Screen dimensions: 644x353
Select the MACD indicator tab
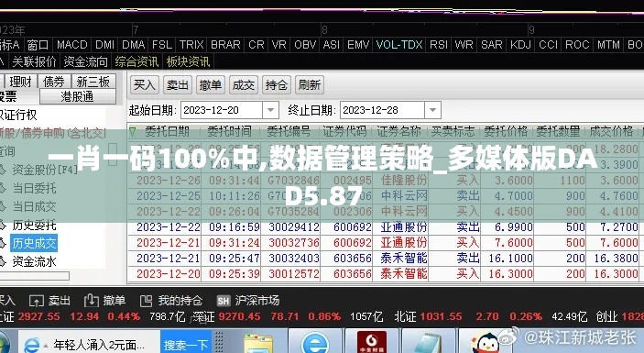(71, 45)
